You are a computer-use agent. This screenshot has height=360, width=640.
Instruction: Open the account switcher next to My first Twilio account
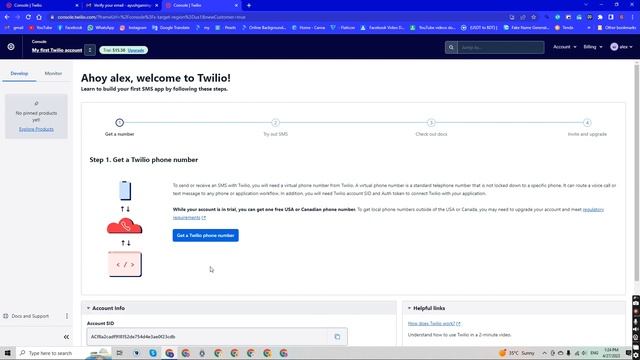pos(90,50)
